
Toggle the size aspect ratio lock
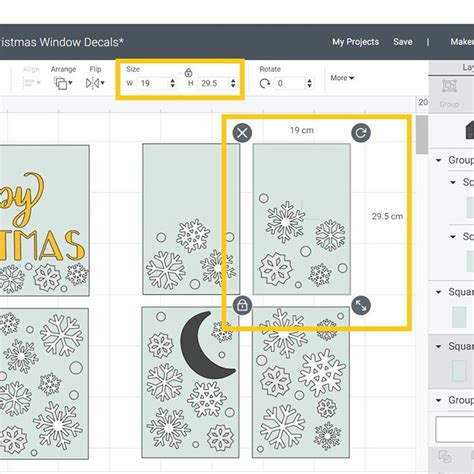[x=188, y=72]
